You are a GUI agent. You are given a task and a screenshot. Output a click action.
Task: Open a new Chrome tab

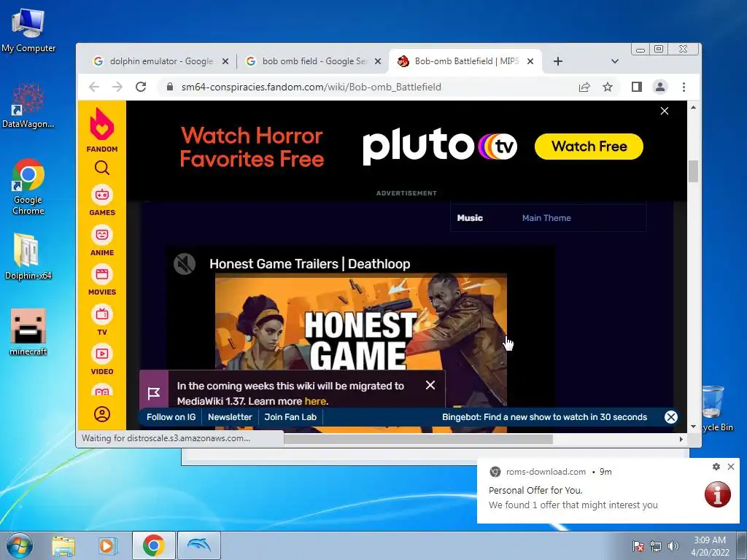[558, 61]
